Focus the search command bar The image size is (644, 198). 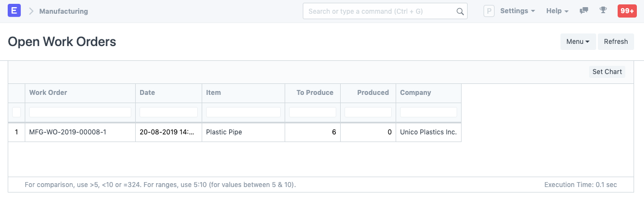pos(385,11)
